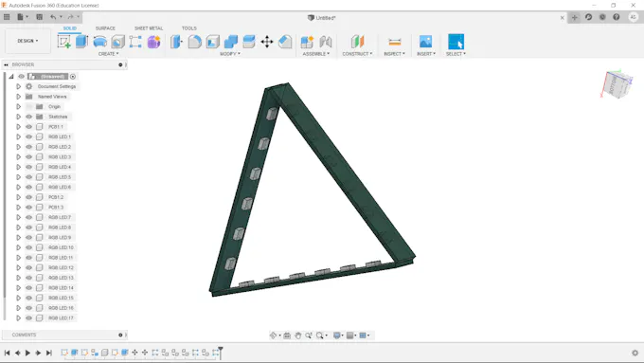Toggle visibility of RGB LED:14
Viewport: 644px width, 363px height.
(x=28, y=288)
